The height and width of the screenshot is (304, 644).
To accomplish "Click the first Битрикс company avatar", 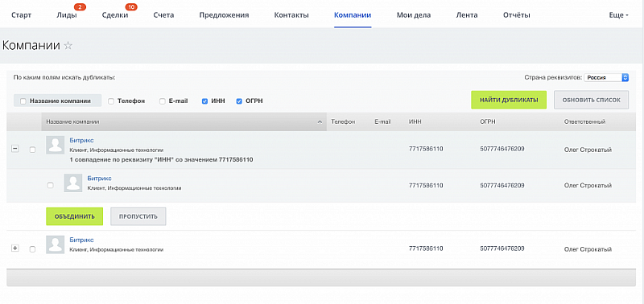I will point(55,145).
